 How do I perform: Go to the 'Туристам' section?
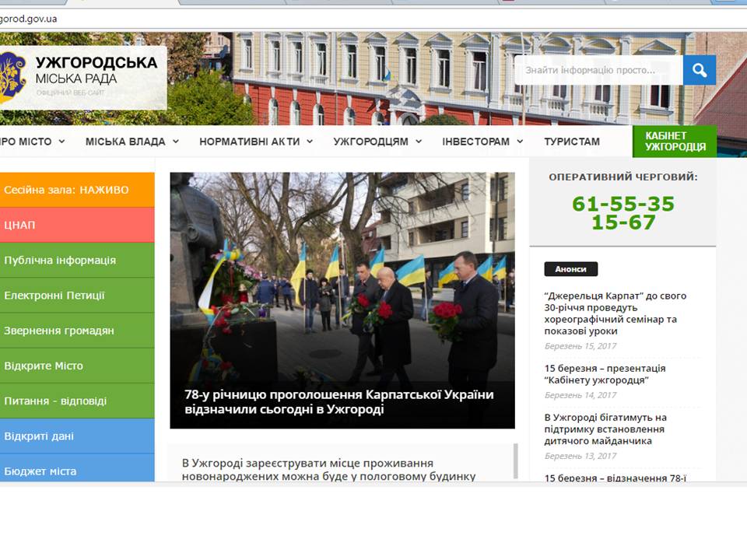(x=572, y=142)
